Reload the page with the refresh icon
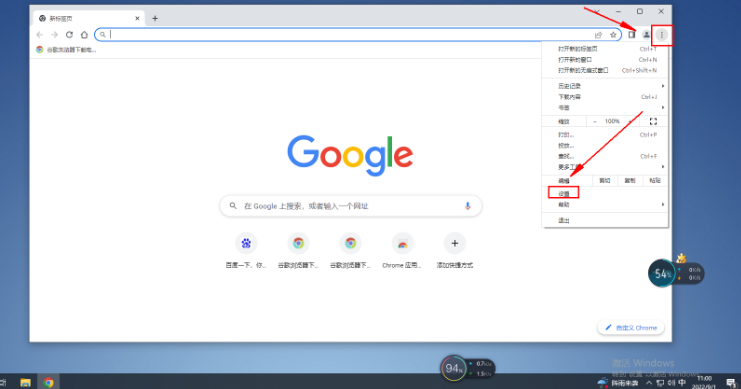 click(x=69, y=35)
